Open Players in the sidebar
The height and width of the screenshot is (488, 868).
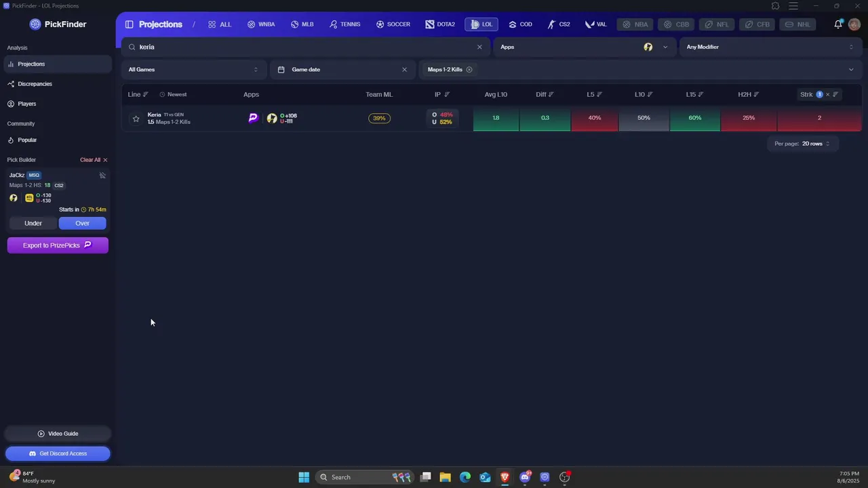pyautogui.click(x=58, y=104)
